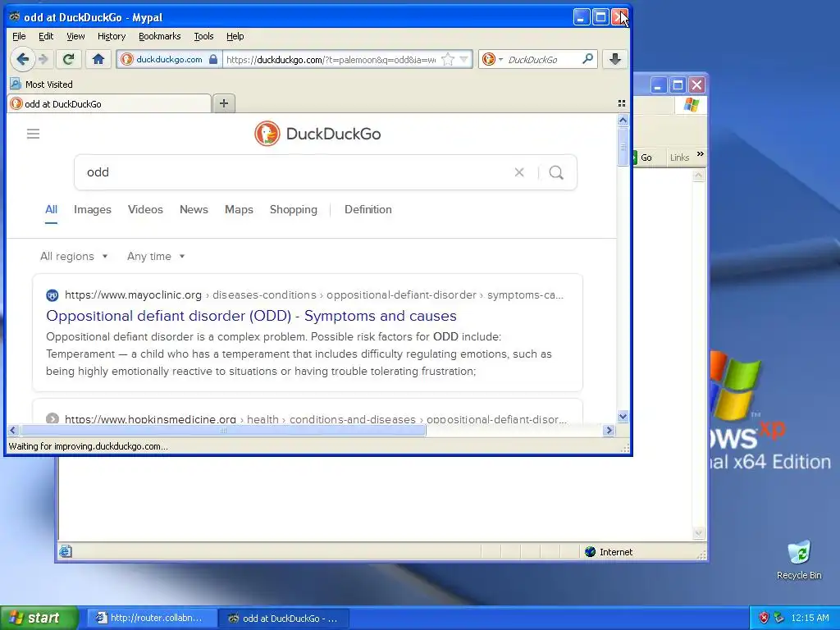
Task: Click Links toolbar label in Internet Explorer
Action: coord(679,157)
